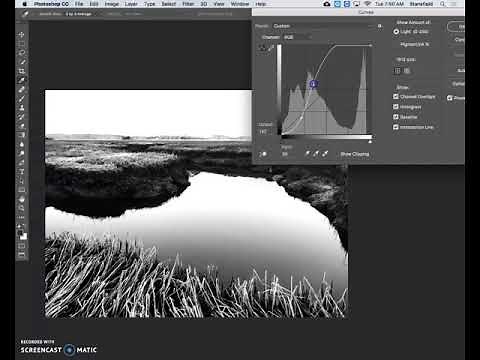The height and width of the screenshot is (360, 480).
Task: Open Spotlight search in menu bar
Action: pos(443,4)
